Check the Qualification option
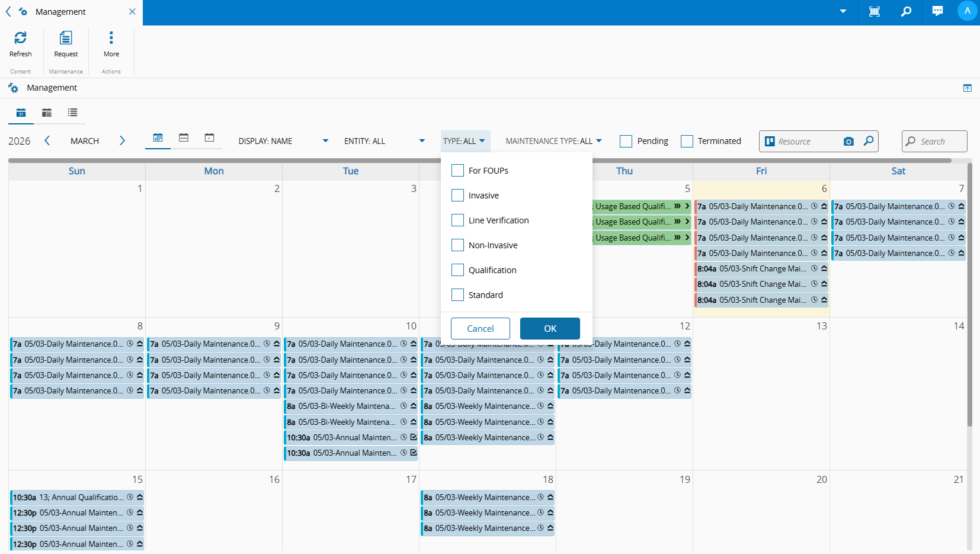Viewport: 980px width, 554px height. [x=457, y=270]
